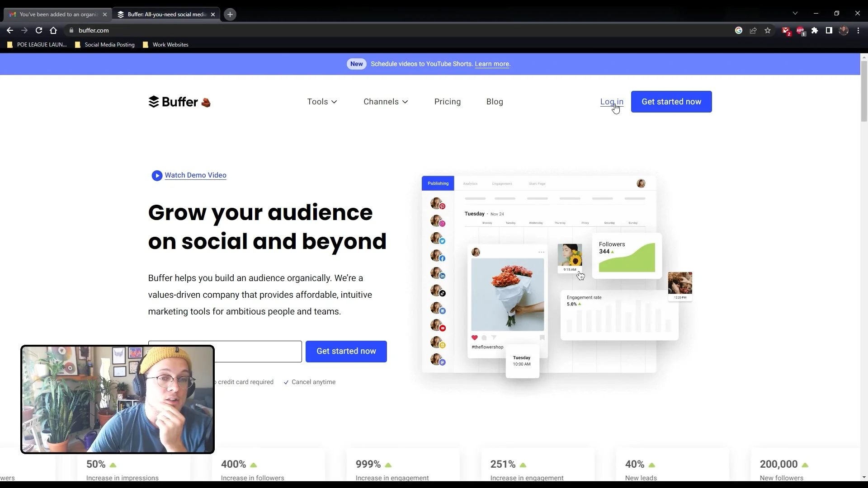Click the browser home icon
This screenshot has width=868, height=488.
[53, 30]
